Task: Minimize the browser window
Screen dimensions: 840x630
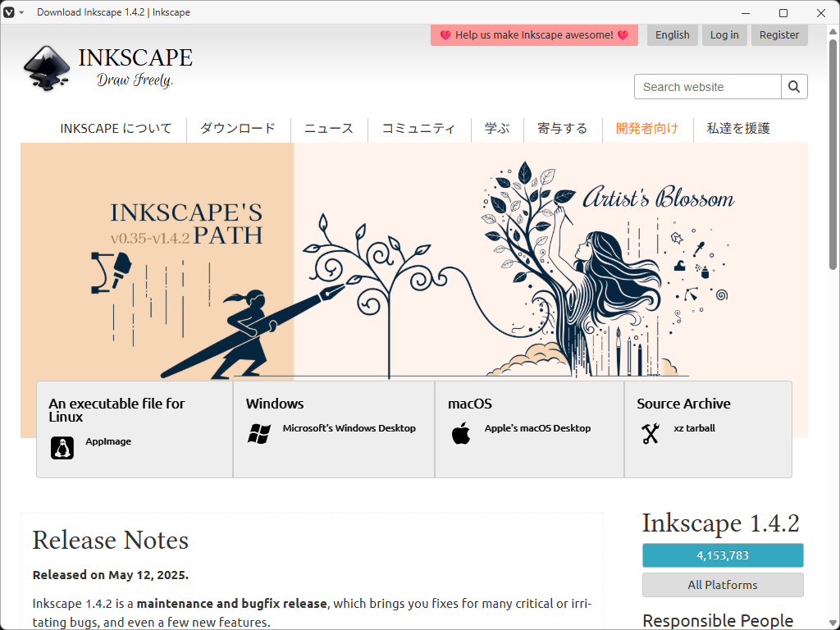Action: 746,13
